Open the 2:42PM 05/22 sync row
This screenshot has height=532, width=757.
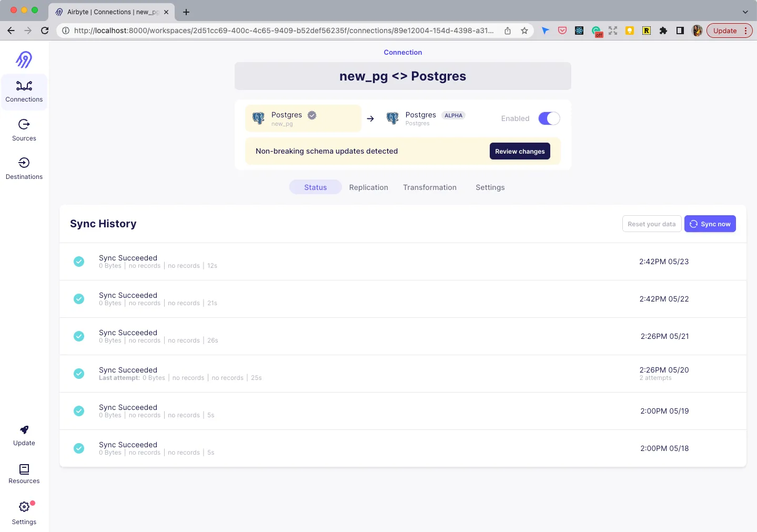(403, 299)
